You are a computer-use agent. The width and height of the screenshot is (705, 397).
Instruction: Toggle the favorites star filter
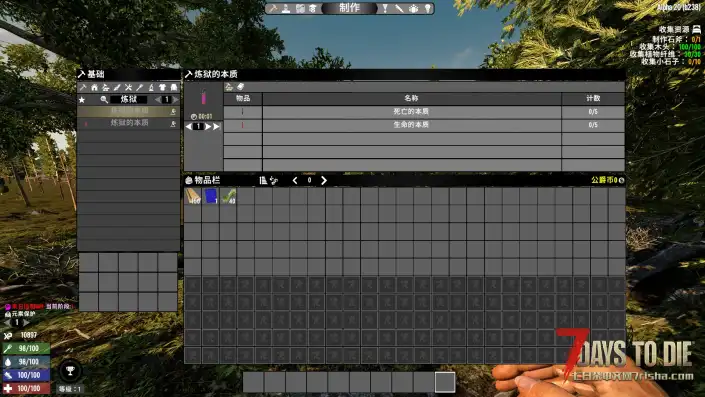point(82,99)
